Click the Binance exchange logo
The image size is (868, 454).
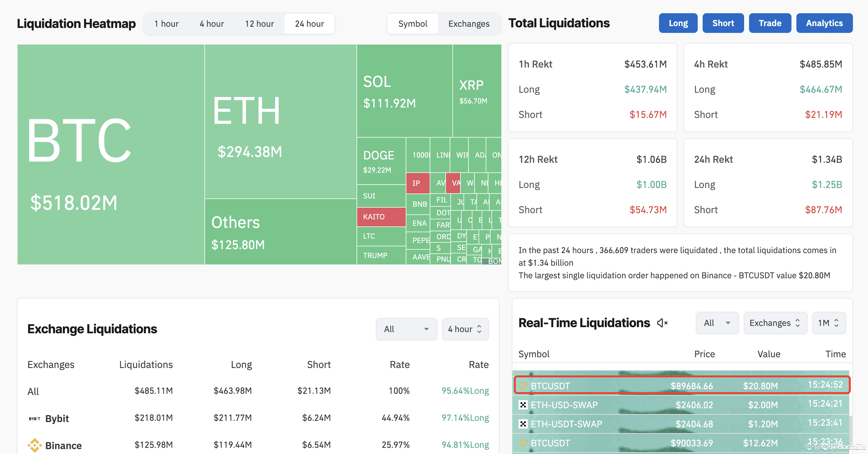[34, 445]
